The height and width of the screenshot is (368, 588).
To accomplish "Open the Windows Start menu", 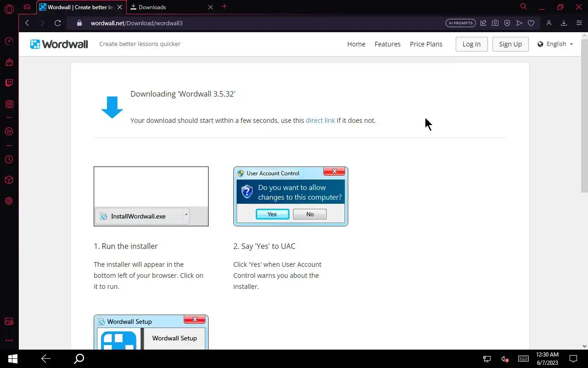I will (12, 359).
